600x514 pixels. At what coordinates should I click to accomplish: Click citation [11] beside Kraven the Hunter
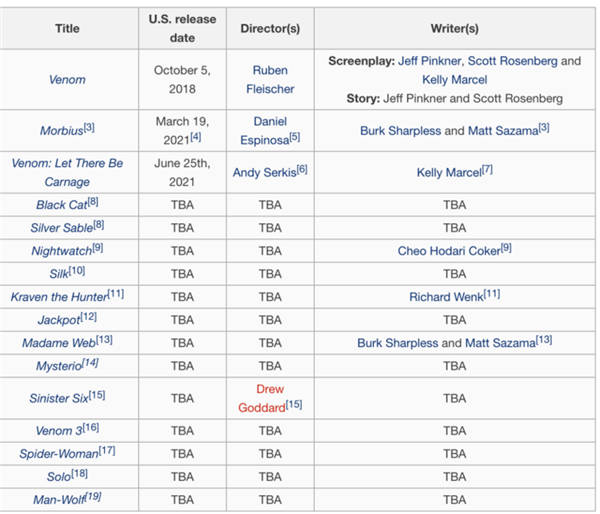pos(116,293)
